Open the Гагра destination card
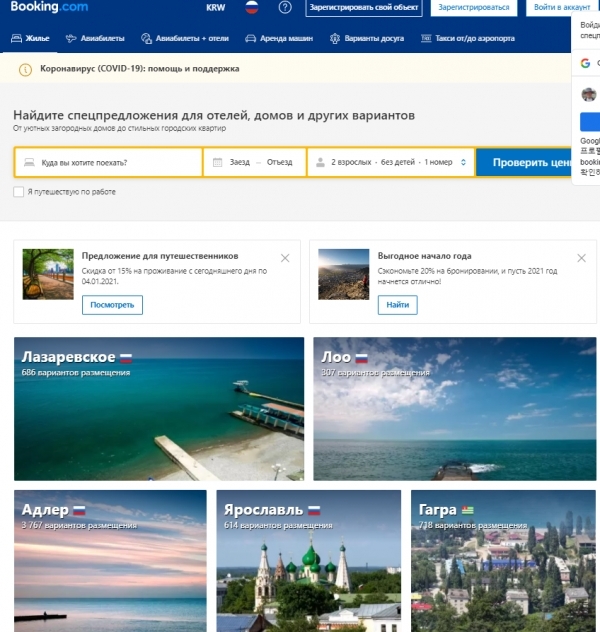 [503, 561]
